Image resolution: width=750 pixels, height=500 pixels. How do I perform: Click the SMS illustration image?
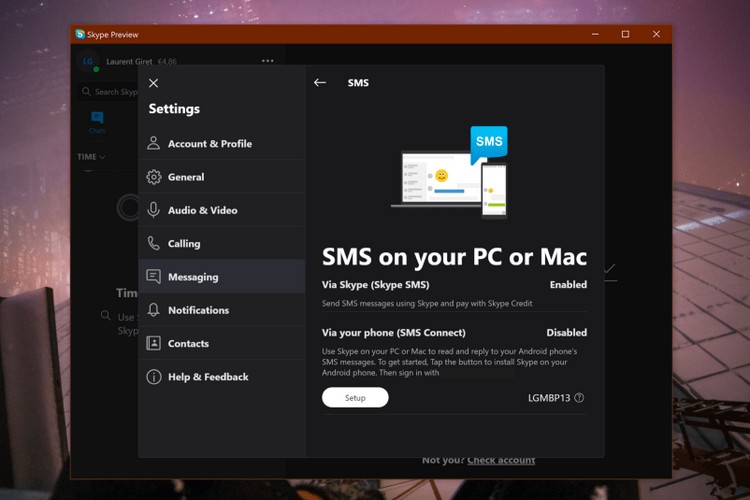450,172
